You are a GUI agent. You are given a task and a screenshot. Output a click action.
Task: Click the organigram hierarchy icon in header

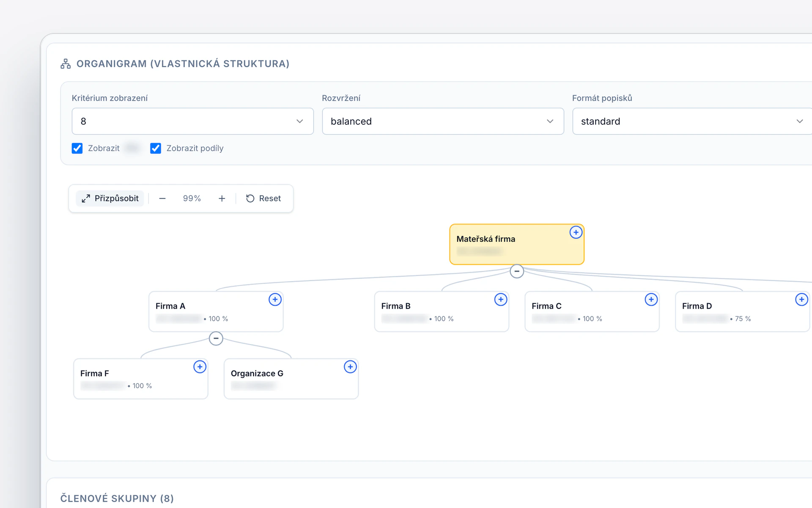[x=66, y=64]
